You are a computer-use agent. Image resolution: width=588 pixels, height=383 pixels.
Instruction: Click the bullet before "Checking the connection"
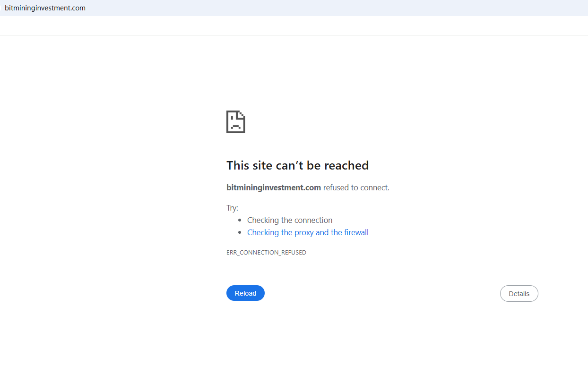(x=240, y=220)
